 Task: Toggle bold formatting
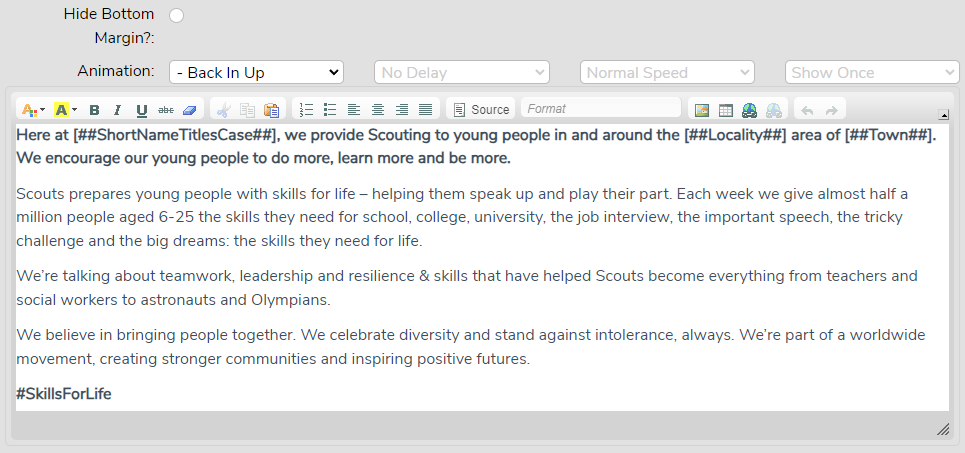[94, 110]
